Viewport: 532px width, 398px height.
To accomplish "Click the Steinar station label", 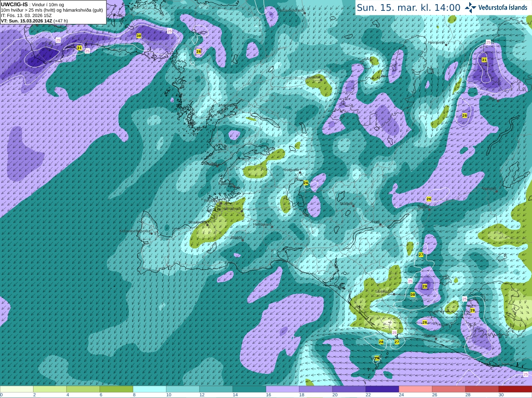I will click(429, 336).
